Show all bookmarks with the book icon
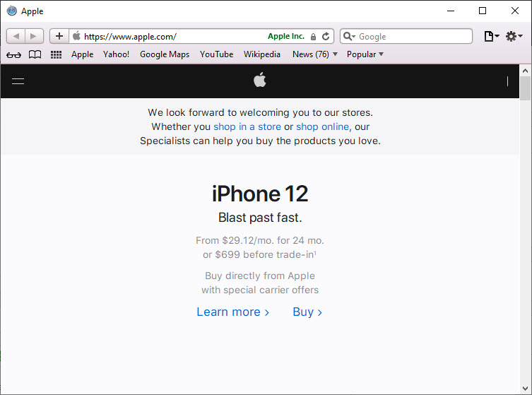The height and width of the screenshot is (395, 532). 35,54
